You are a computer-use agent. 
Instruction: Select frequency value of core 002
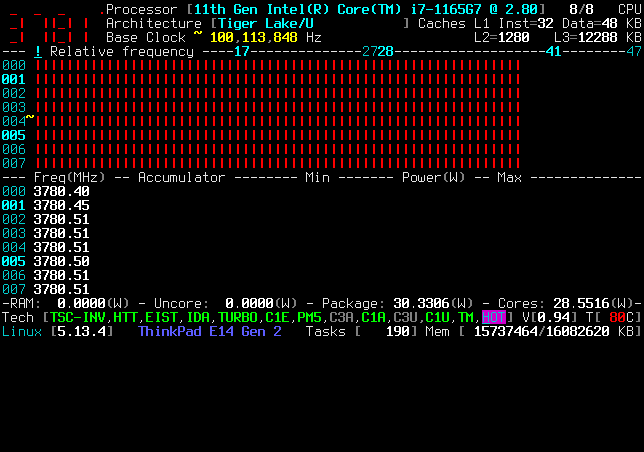click(61, 220)
